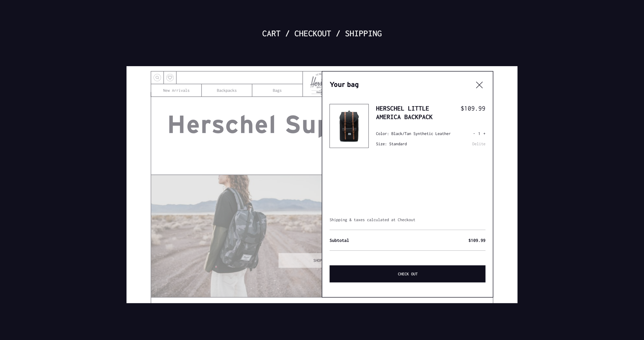Close the Your bag panel
644x340 pixels.
point(479,85)
